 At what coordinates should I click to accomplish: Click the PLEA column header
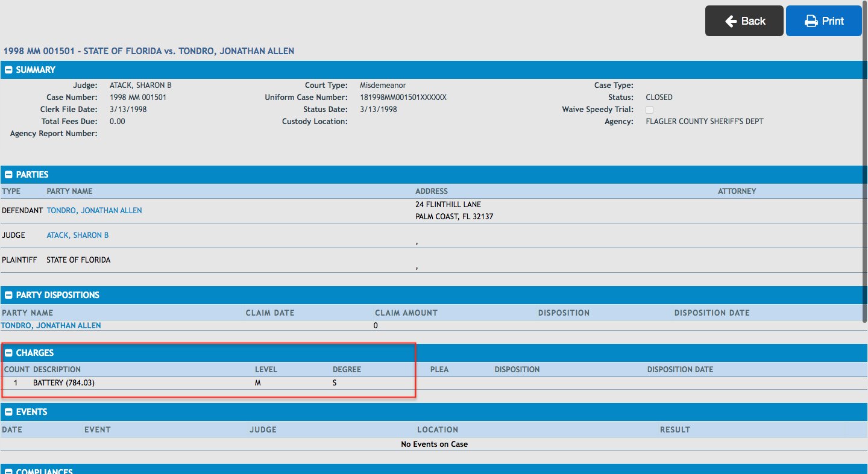pyautogui.click(x=439, y=370)
